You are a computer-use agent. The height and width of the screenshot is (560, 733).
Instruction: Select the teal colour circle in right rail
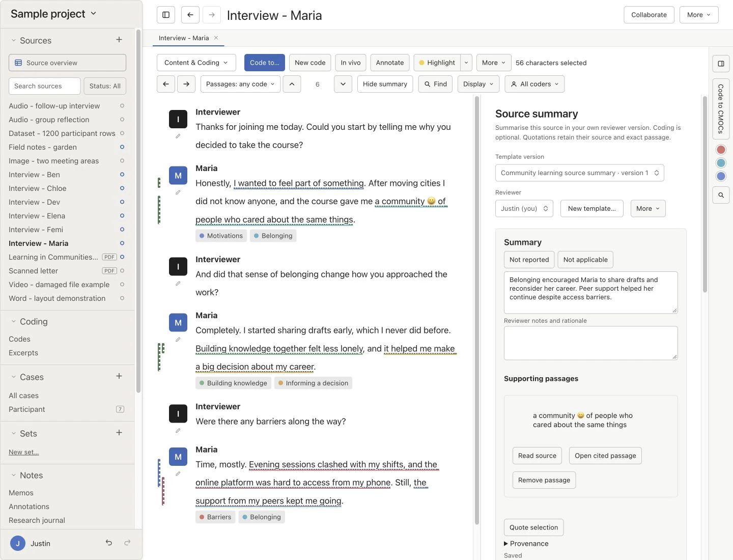[x=721, y=163]
